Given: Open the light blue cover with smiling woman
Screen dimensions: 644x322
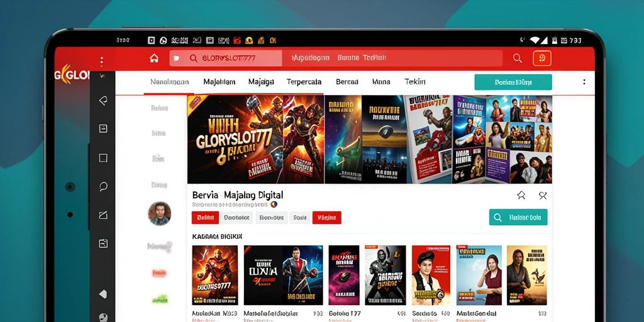Looking at the screenshot, I should pyautogui.click(x=479, y=275).
